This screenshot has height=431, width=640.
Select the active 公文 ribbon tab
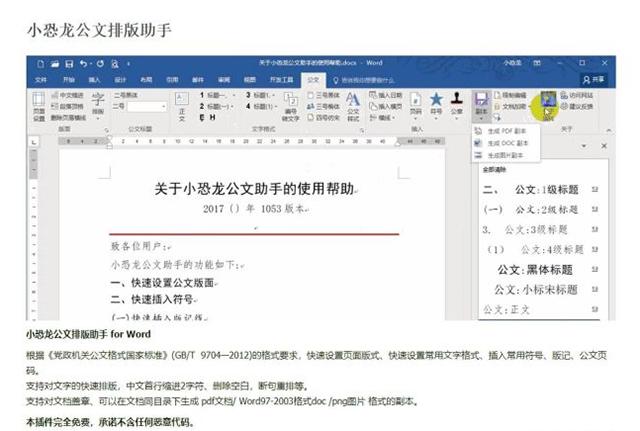click(313, 80)
